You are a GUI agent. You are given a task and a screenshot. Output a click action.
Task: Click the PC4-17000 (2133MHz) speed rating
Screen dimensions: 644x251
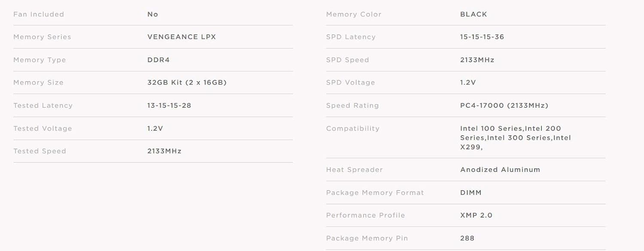coord(504,106)
